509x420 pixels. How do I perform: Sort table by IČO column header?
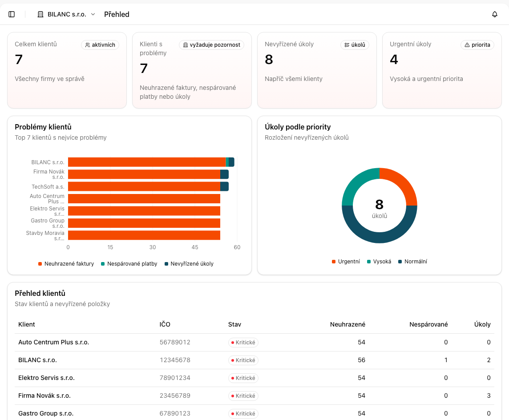[165, 325]
